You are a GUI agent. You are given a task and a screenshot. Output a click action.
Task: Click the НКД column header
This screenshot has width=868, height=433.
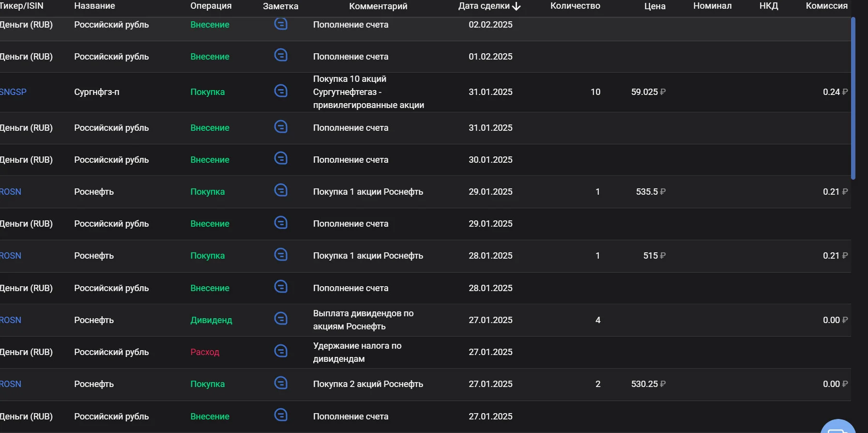(769, 6)
